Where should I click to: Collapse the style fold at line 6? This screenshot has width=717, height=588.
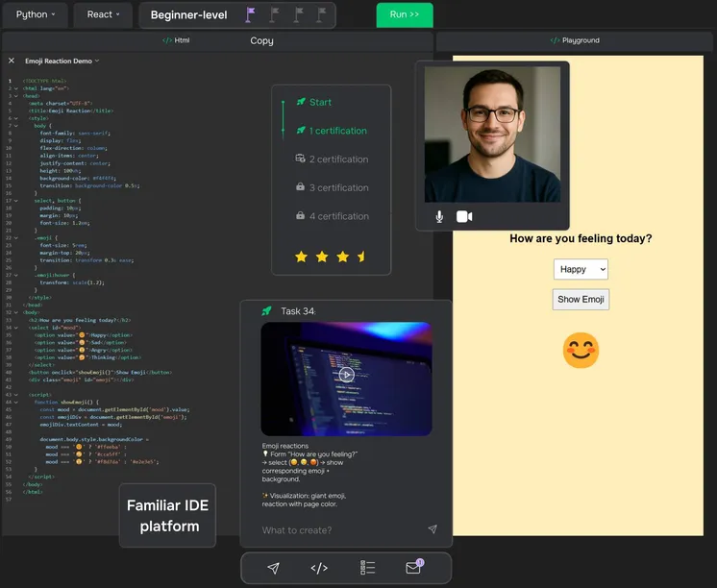(16, 118)
